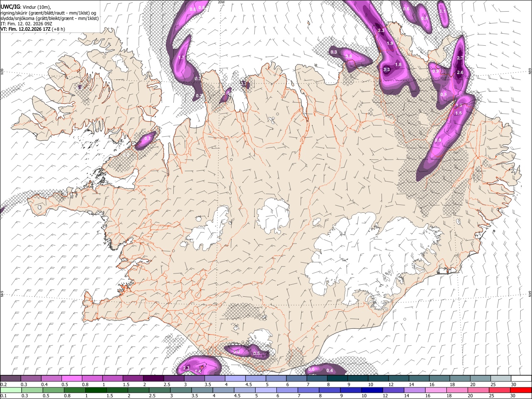Click the upper-scale pale swatch between 25 and 30
This screenshot has width=532, height=399.
(x=501, y=379)
